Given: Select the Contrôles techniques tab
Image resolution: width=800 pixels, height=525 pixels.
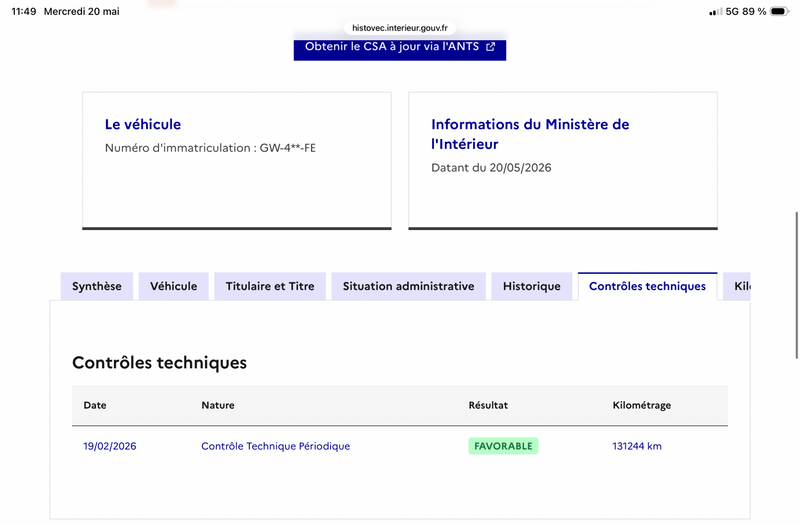Looking at the screenshot, I should (647, 286).
